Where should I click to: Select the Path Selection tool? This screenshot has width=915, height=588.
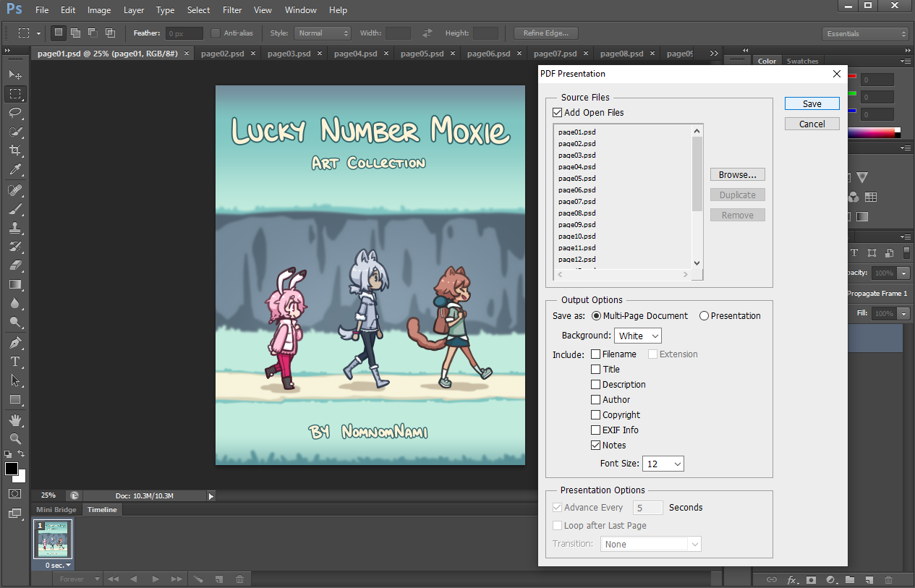pos(15,380)
